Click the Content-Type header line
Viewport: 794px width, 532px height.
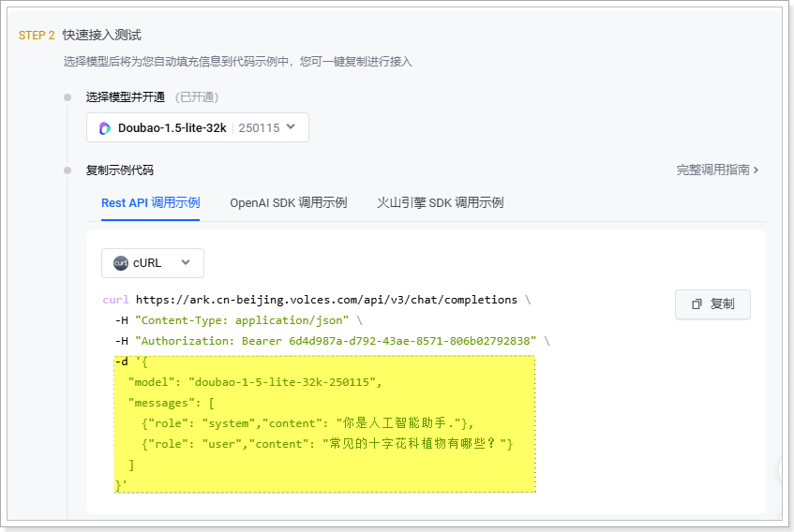(238, 320)
